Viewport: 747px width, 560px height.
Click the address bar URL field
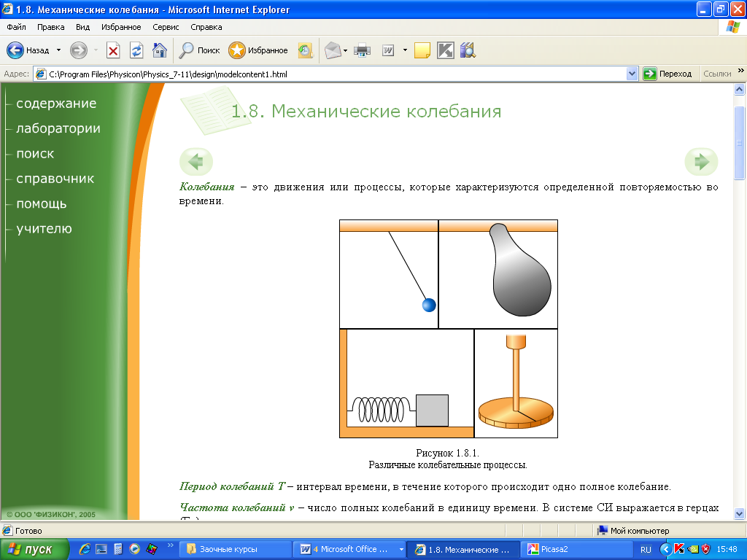tap(336, 74)
